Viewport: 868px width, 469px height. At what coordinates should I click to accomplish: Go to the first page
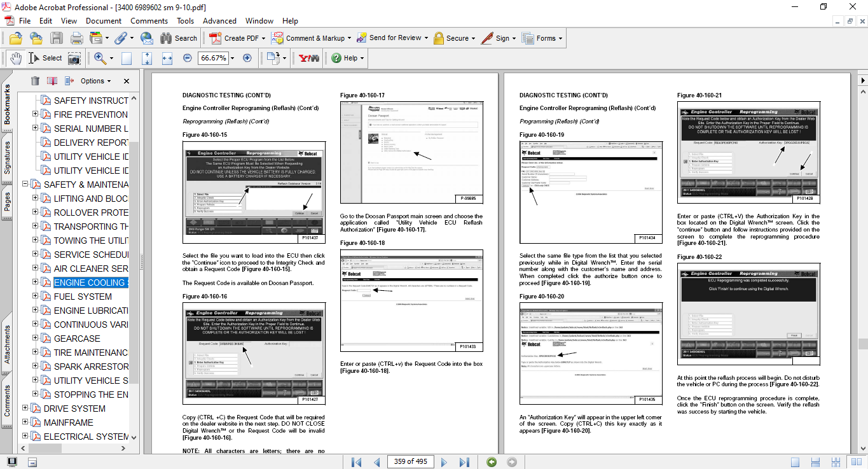click(356, 462)
